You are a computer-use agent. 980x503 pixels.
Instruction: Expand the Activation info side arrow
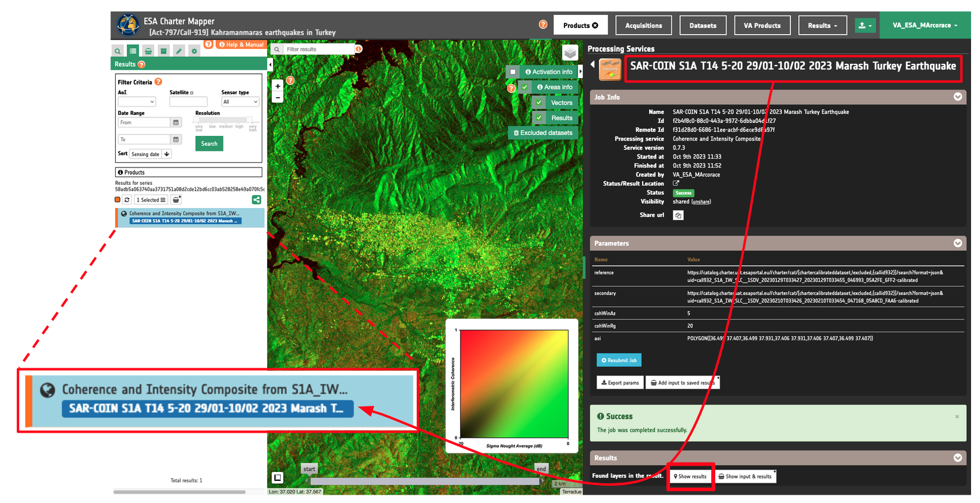[580, 72]
